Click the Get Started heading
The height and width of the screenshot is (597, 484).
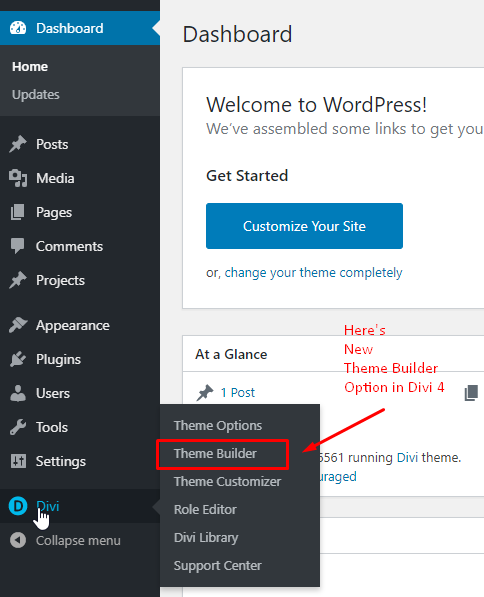(247, 176)
